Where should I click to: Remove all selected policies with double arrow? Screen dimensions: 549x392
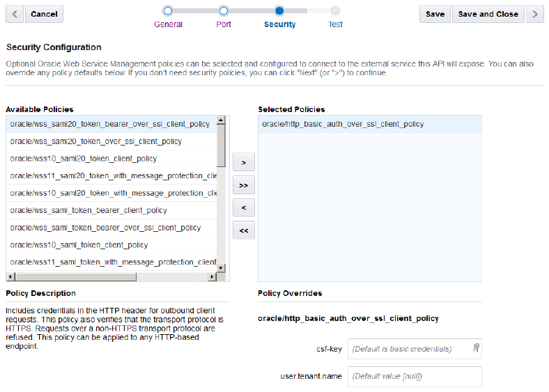tap(243, 230)
